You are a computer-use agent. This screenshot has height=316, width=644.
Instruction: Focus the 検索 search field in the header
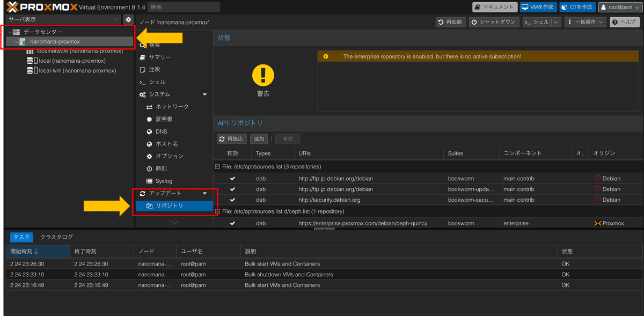(x=183, y=7)
